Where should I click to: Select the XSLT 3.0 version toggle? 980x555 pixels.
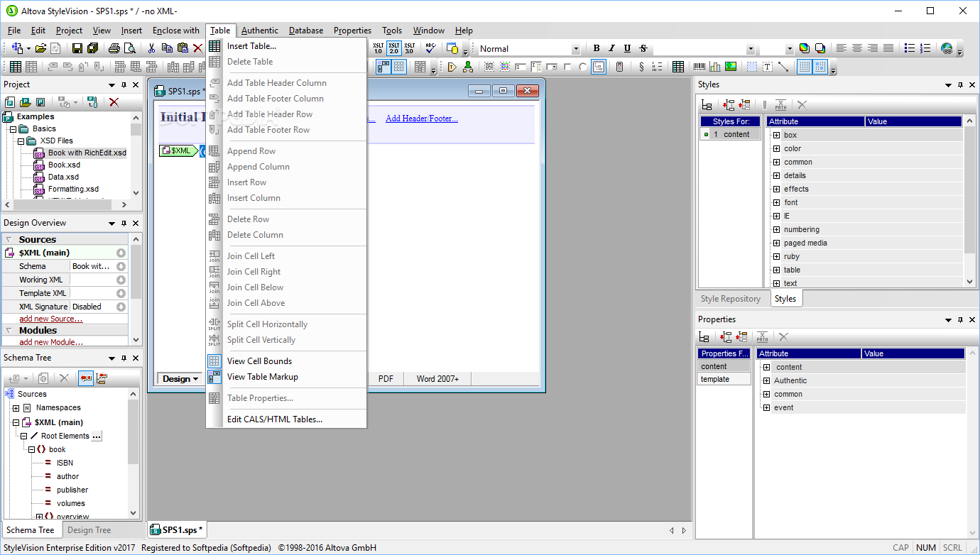[409, 48]
